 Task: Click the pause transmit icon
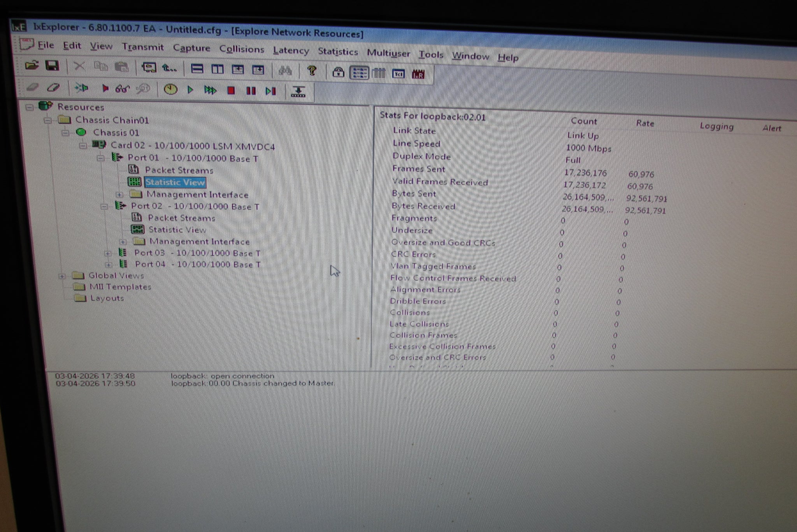(251, 91)
